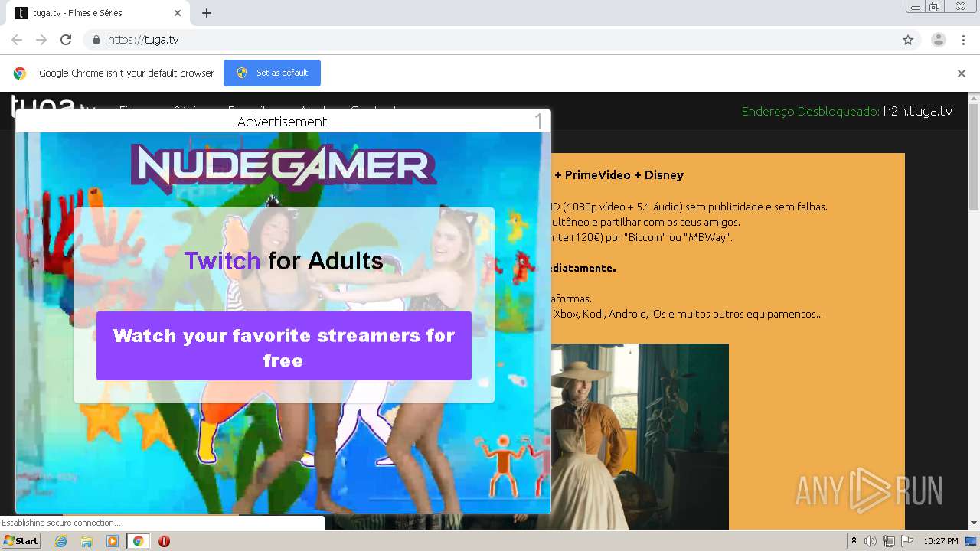
Task: Open the Action Center flag icon
Action: pyautogui.click(x=907, y=541)
